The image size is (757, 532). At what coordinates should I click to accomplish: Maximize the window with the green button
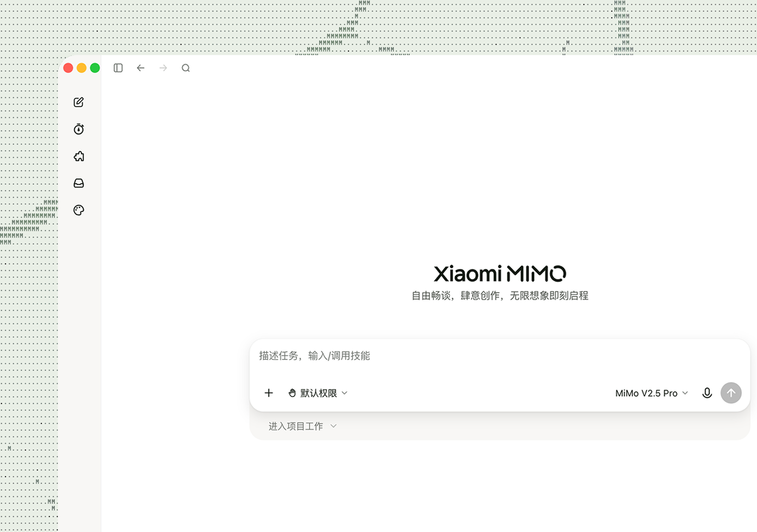tap(95, 68)
